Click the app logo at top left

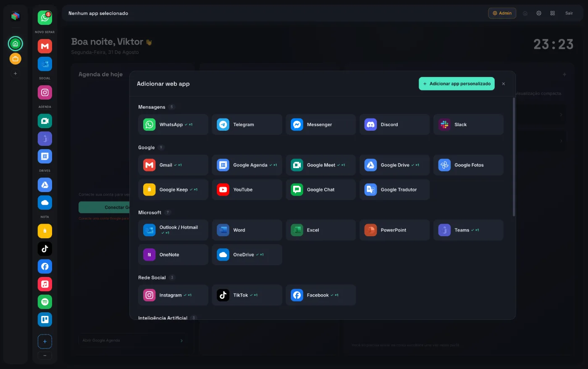click(x=16, y=16)
